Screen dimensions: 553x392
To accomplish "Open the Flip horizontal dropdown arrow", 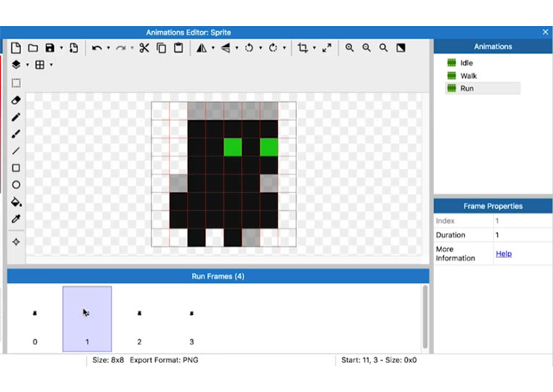I will coord(213,48).
